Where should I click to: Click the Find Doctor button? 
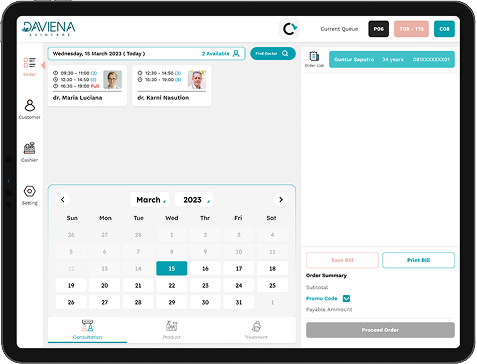273,53
